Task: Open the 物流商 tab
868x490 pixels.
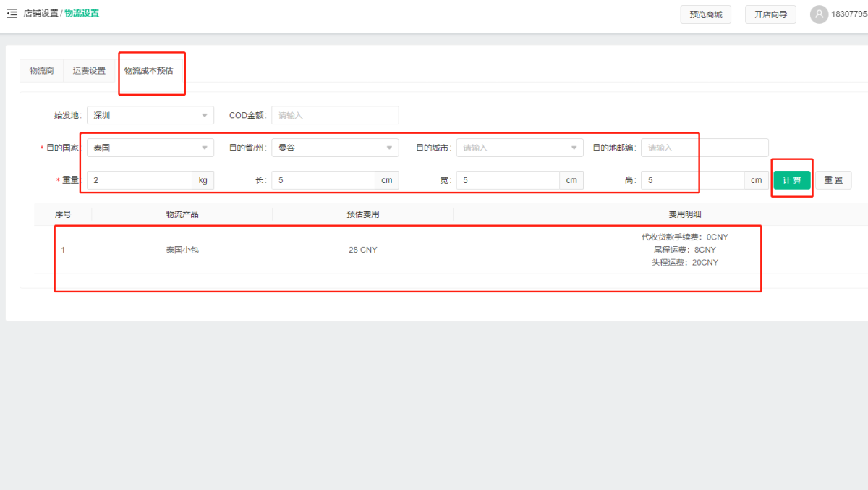Action: [x=41, y=71]
